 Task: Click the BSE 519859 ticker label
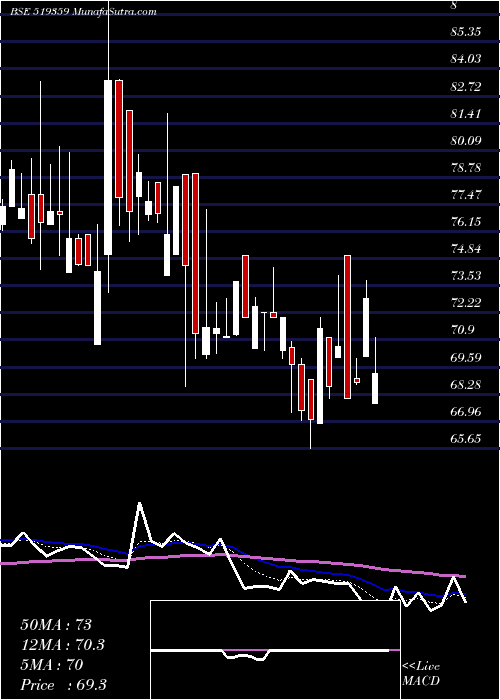pos(38,12)
